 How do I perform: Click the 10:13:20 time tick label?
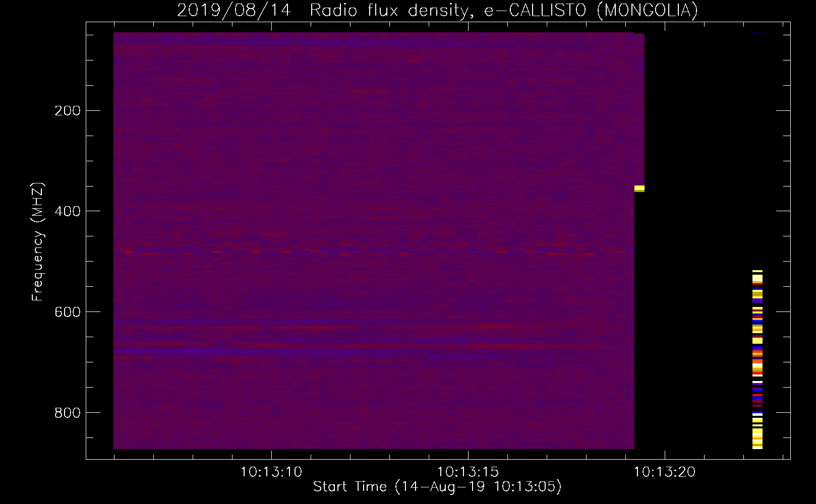664,472
